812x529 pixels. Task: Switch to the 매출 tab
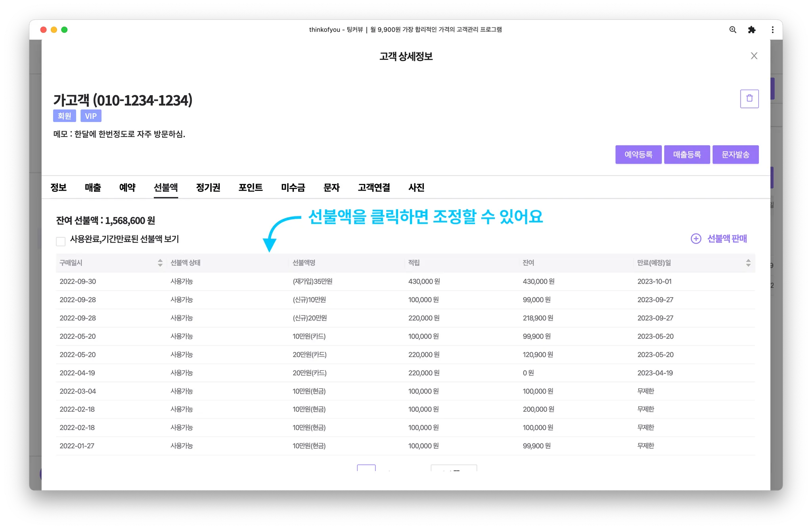tap(93, 187)
